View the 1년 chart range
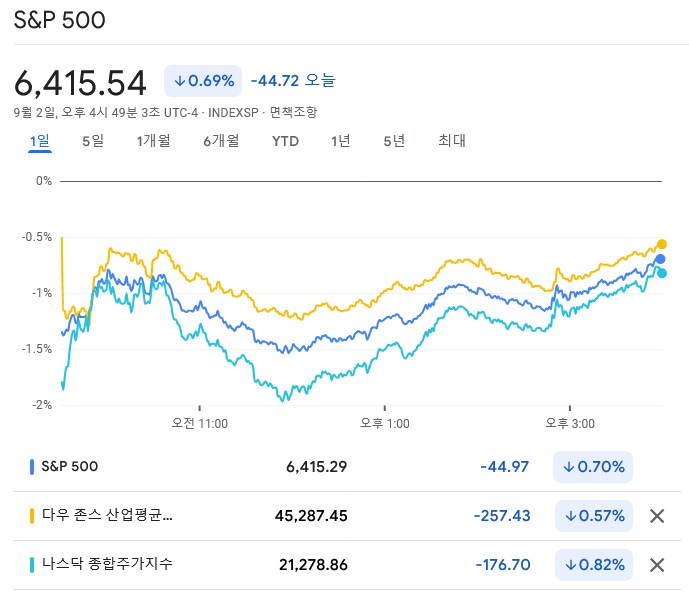 [x=340, y=141]
